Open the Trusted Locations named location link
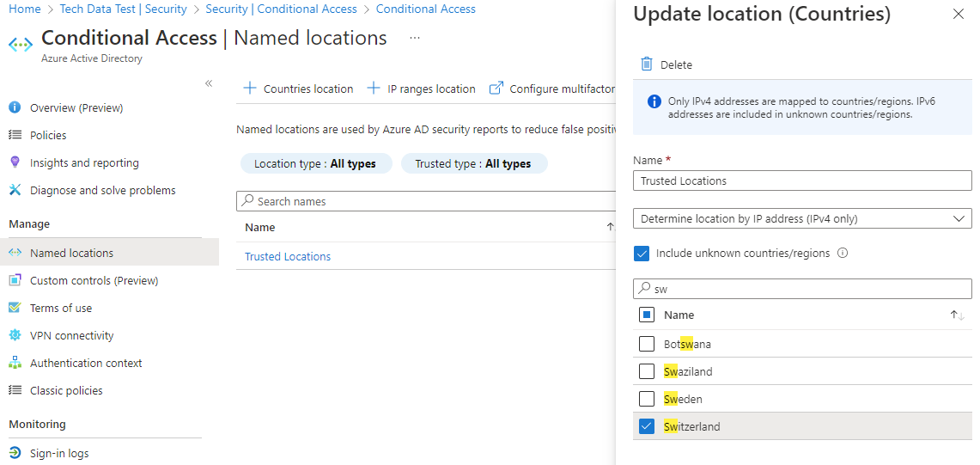This screenshot has width=980, height=465. click(288, 257)
